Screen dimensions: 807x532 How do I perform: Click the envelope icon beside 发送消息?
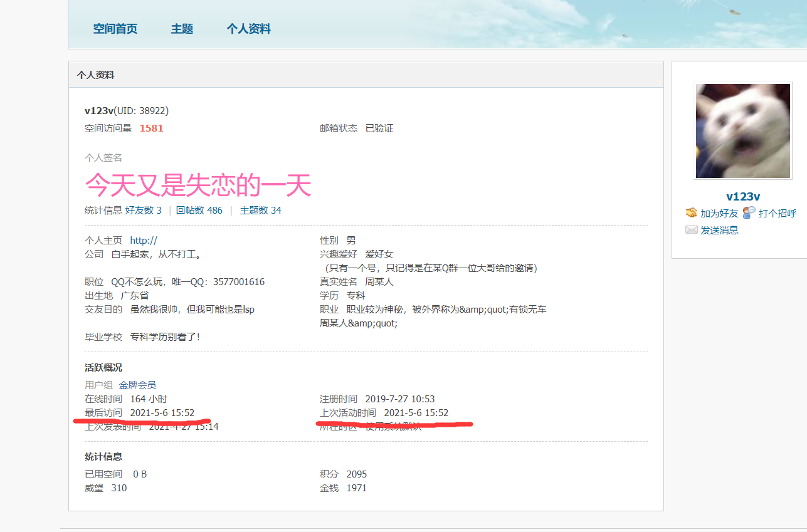(x=692, y=230)
